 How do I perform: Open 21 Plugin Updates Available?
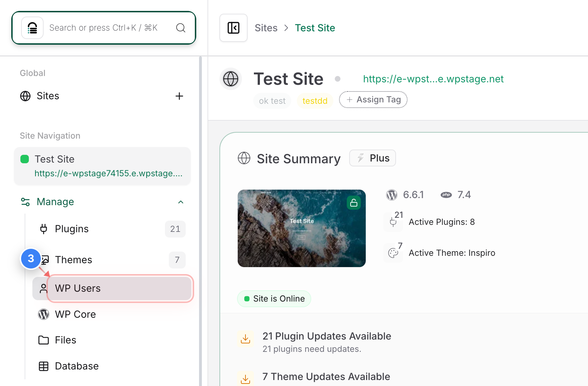(327, 336)
